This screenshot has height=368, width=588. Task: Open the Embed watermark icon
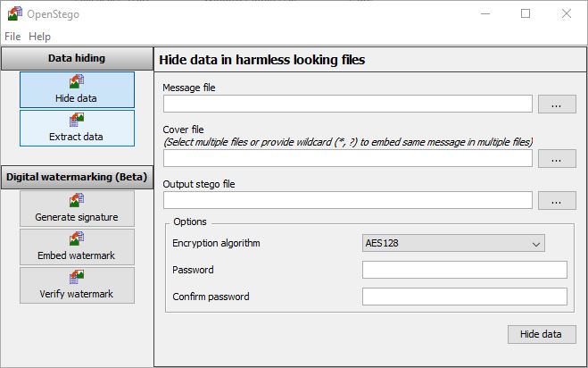click(x=77, y=238)
